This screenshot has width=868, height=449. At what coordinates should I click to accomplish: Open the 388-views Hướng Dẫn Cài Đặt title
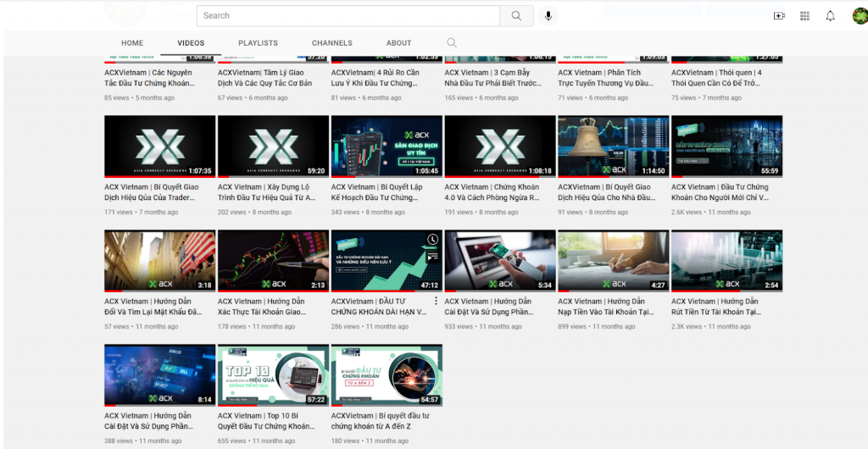(x=149, y=421)
